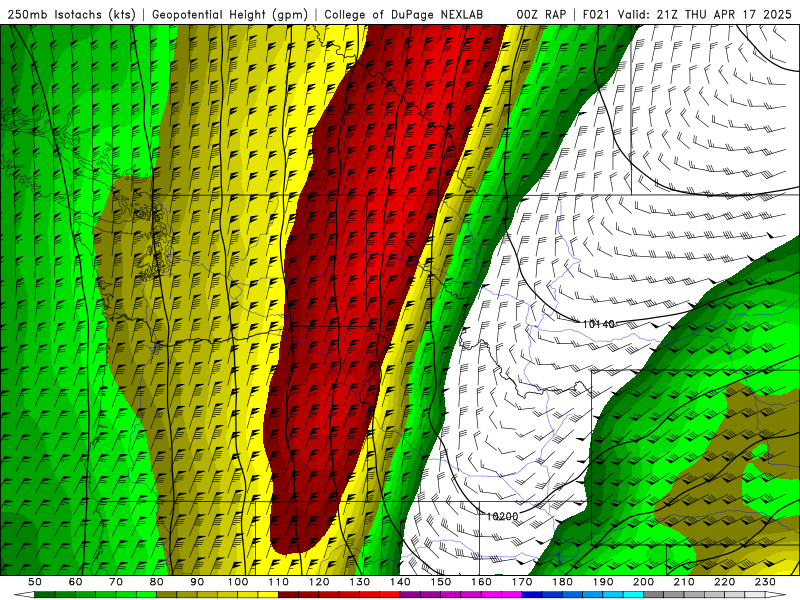
Task: Click the legend value 130
Action: click(x=360, y=582)
